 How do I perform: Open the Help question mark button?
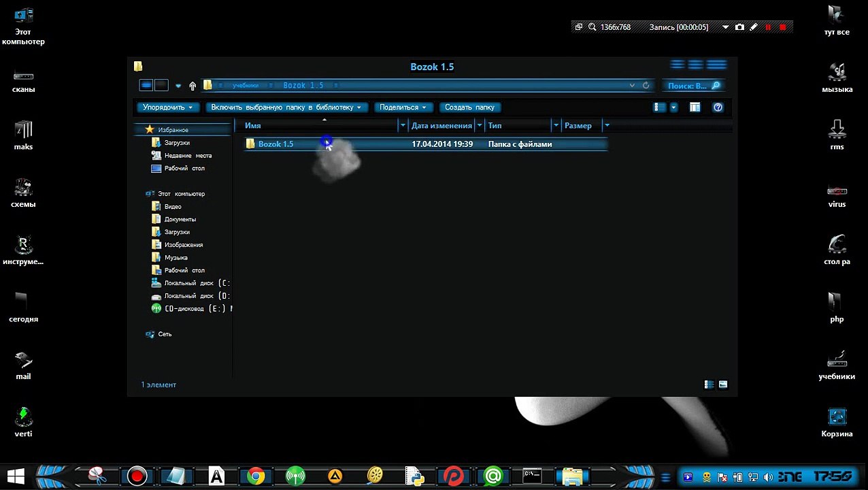718,108
